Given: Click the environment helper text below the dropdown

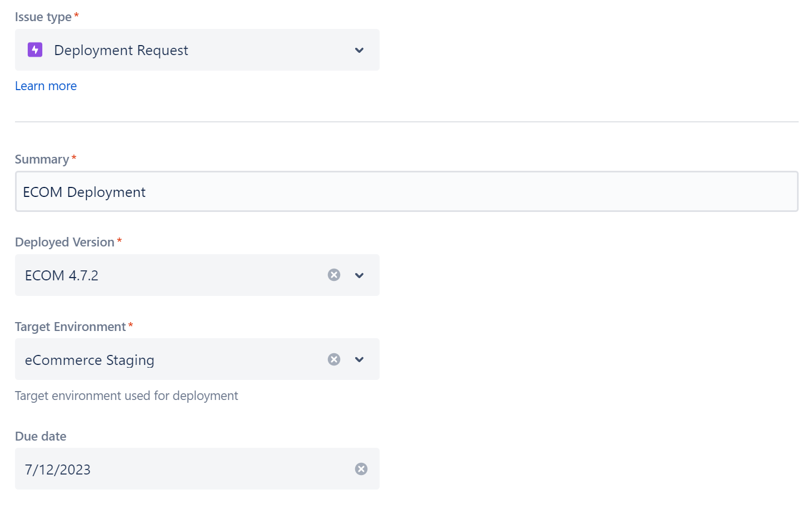Looking at the screenshot, I should [x=126, y=396].
